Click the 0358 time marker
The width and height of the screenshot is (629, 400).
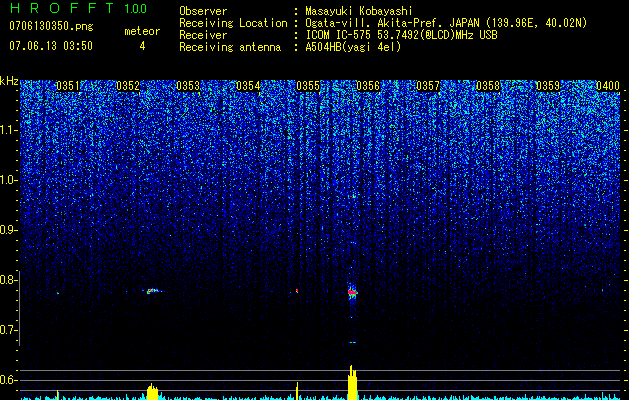[x=488, y=86]
